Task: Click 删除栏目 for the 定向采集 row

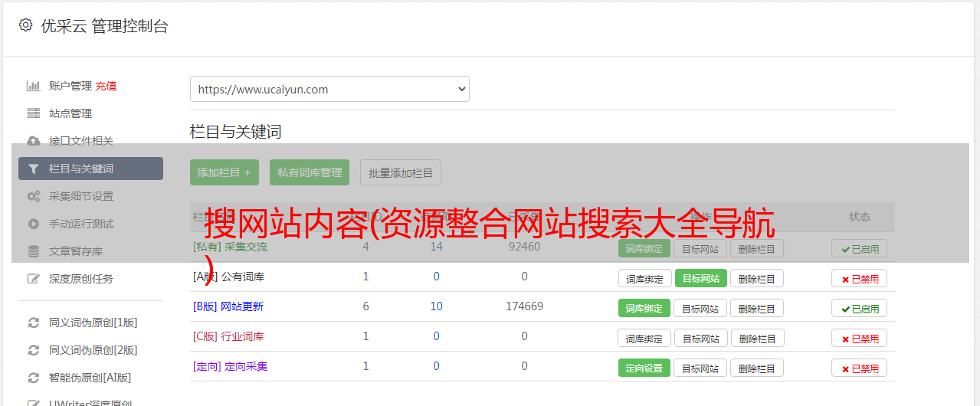Action: [x=757, y=368]
